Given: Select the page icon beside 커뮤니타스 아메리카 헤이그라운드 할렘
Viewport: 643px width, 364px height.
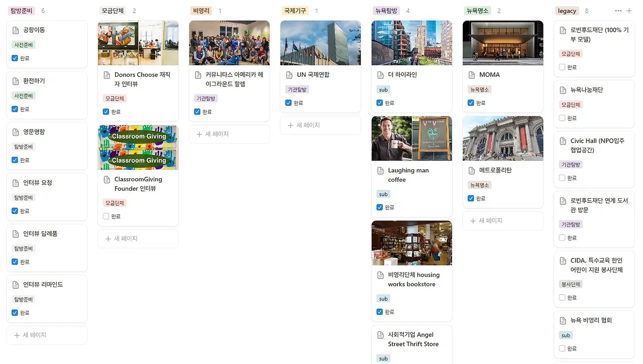Looking at the screenshot, I should [197, 75].
